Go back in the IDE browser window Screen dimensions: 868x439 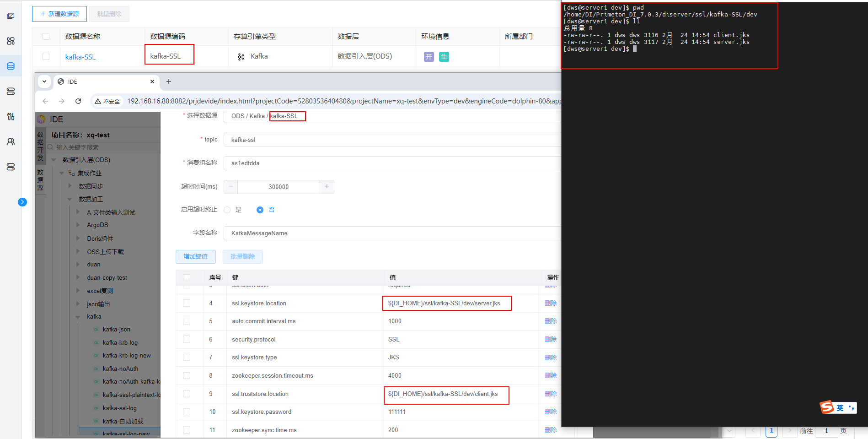(45, 101)
